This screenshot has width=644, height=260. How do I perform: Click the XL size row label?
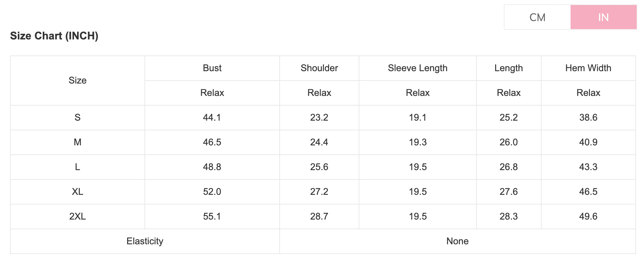77,192
